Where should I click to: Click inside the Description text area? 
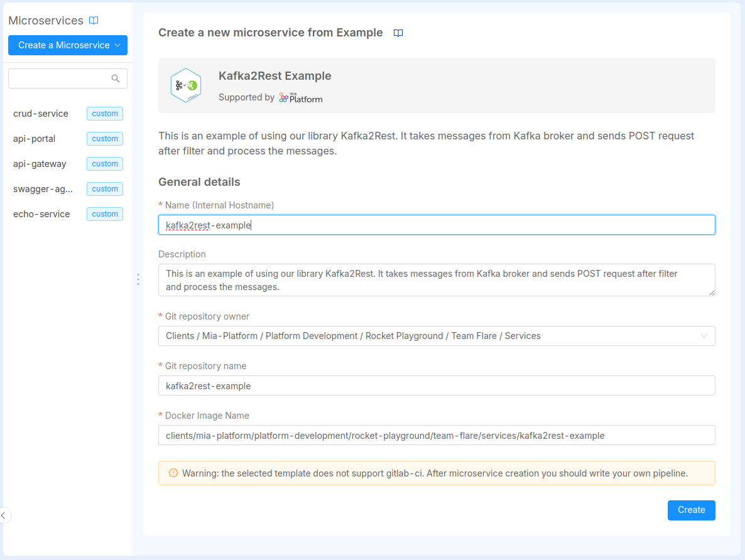[x=436, y=280]
